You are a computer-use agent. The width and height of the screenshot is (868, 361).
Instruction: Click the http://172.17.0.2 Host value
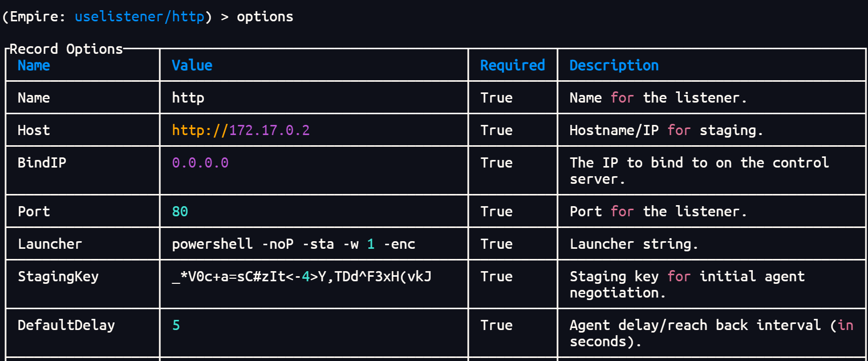(x=240, y=130)
